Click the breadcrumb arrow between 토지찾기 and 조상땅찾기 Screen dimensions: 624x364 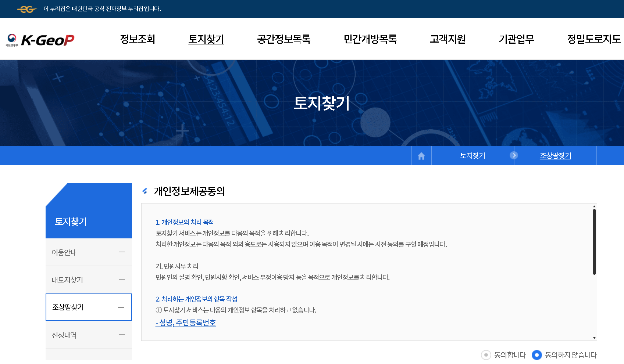514,155
